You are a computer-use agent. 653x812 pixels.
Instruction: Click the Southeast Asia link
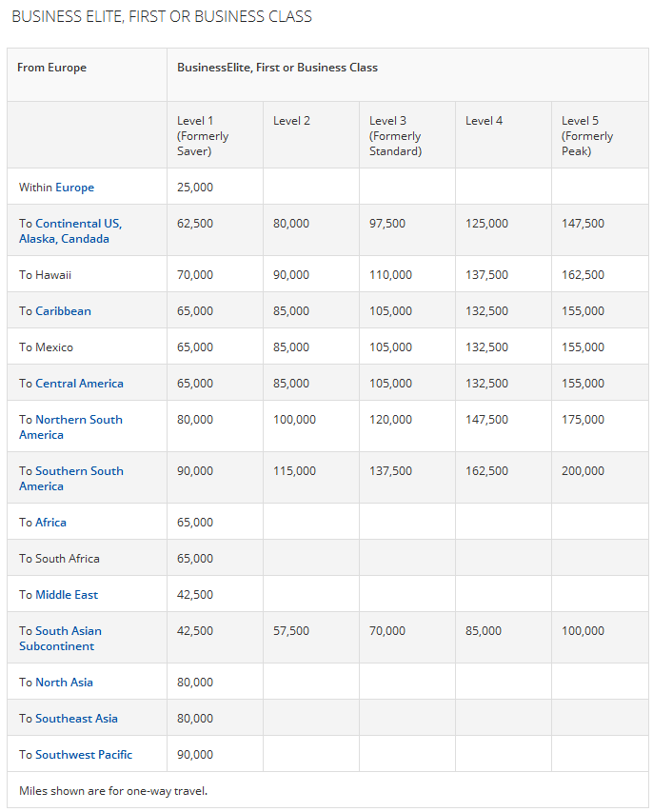76,719
